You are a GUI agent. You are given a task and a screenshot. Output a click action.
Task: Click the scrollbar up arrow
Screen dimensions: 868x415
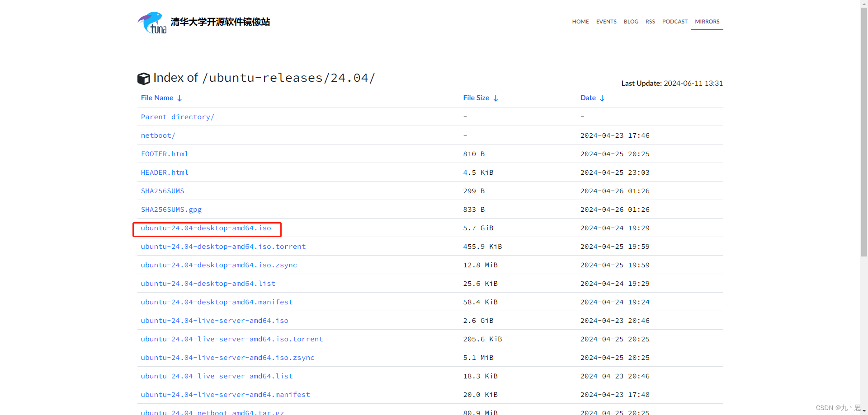click(x=864, y=3)
